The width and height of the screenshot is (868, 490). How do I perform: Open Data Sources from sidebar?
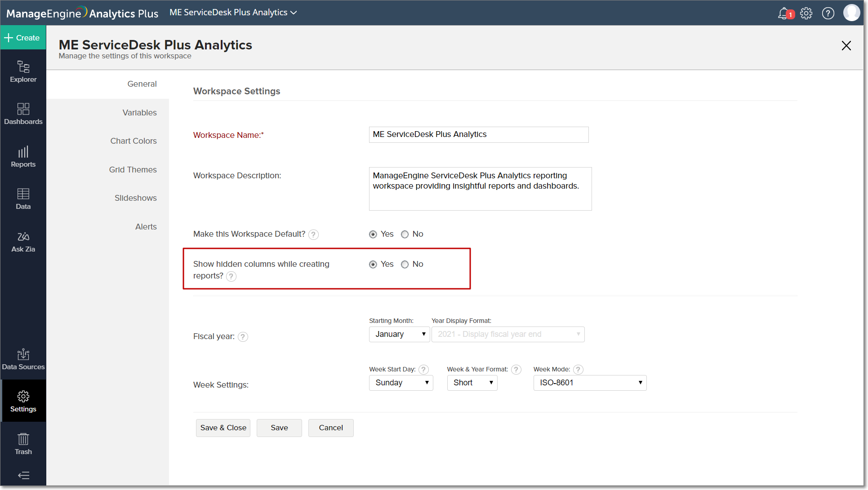click(x=23, y=359)
